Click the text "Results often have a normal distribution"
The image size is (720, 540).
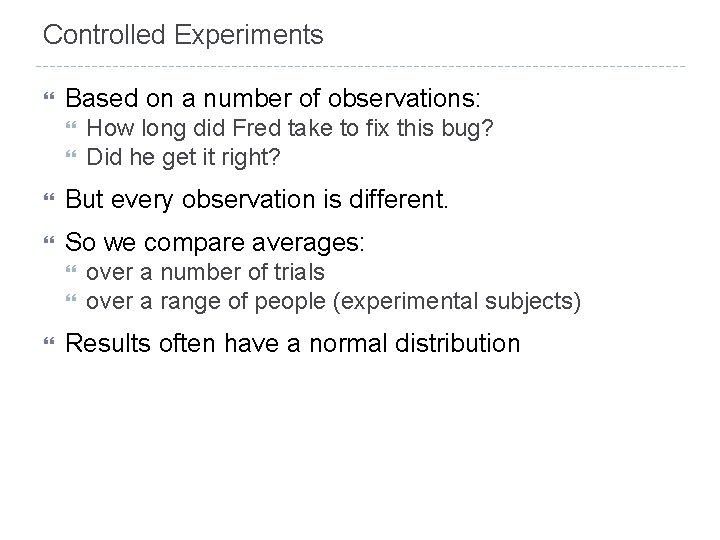click(292, 344)
